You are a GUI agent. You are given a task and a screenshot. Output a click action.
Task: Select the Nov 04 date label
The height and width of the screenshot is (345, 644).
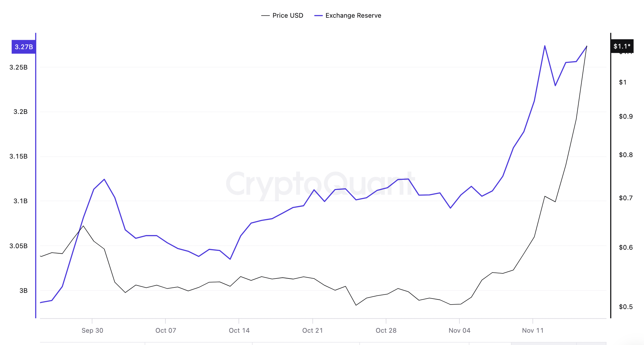[459, 330]
